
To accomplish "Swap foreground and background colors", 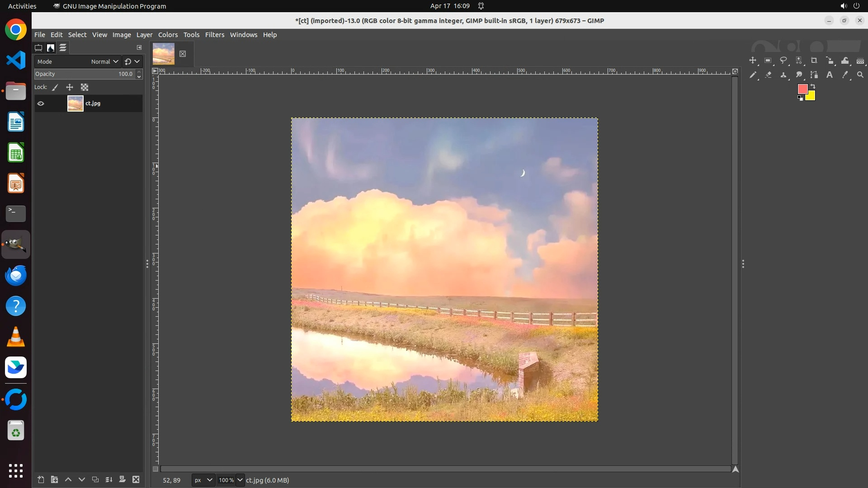I will coord(813,86).
